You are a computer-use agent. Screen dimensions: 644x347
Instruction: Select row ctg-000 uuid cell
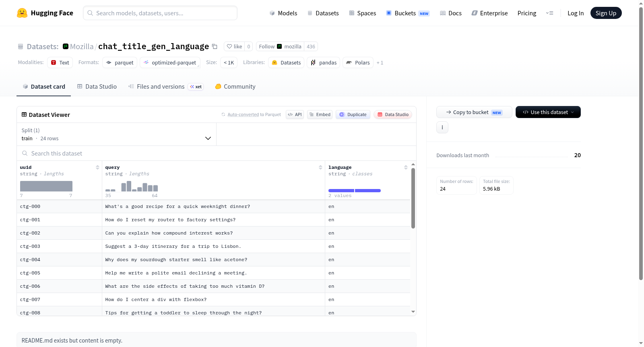pyautogui.click(x=59, y=206)
